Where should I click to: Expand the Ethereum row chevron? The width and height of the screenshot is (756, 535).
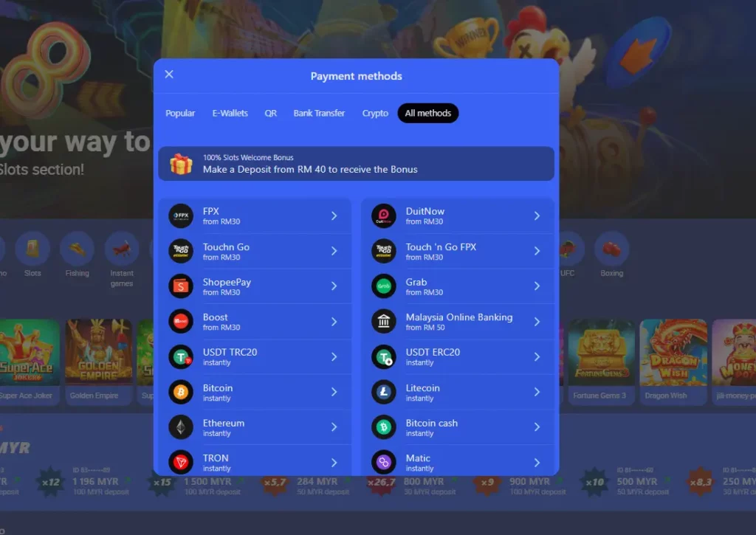coord(334,427)
